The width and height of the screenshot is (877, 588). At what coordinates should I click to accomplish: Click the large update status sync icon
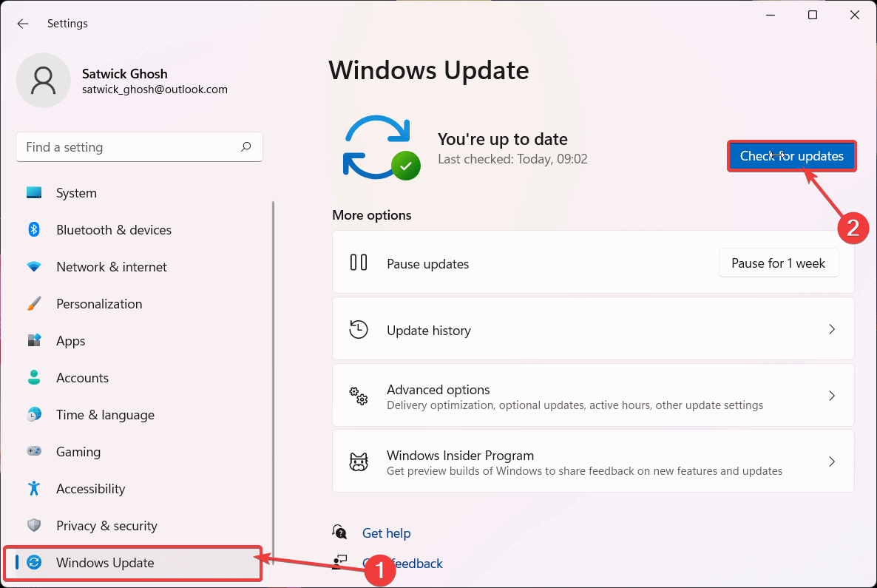[x=382, y=148]
